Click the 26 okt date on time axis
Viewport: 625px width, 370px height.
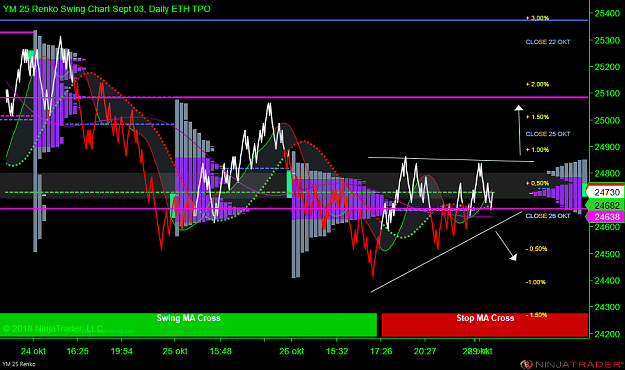[291, 351]
